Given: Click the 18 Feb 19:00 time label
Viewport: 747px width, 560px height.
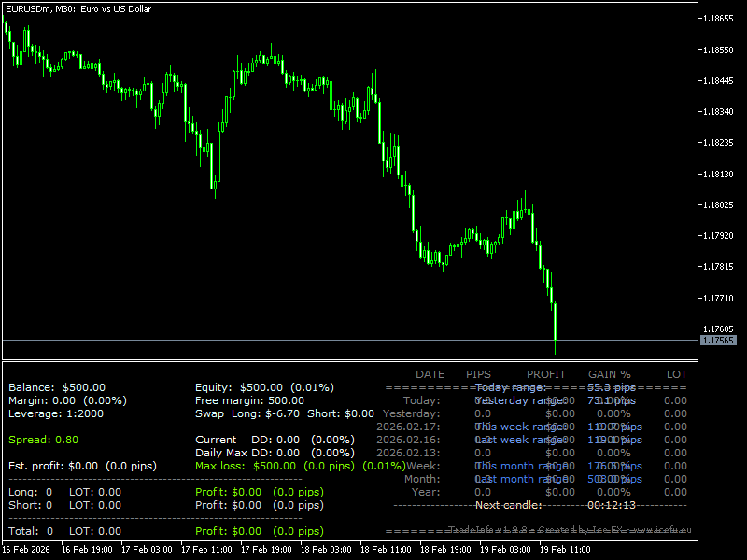Looking at the screenshot, I should tap(446, 550).
